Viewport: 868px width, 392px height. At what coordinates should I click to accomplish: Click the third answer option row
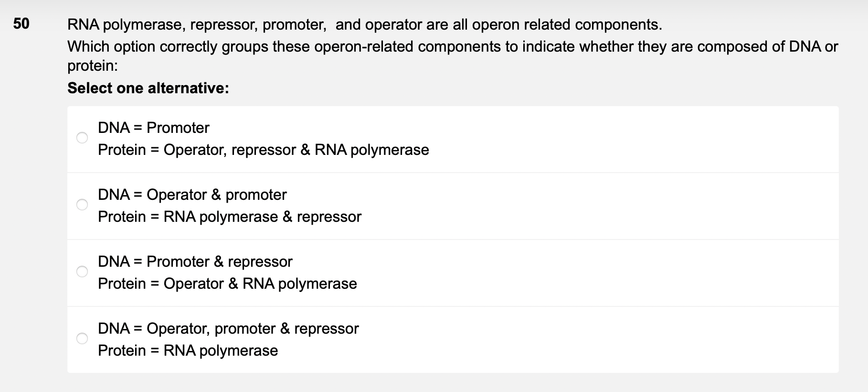point(430,272)
